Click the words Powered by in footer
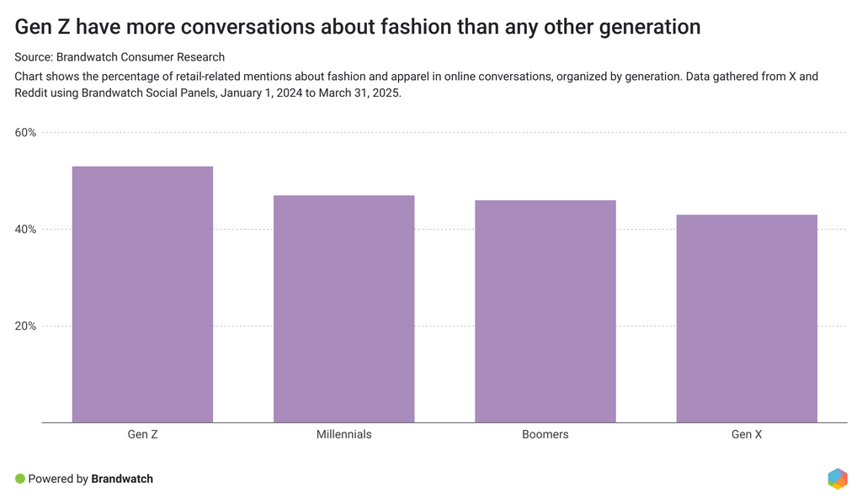This screenshot has height=504, width=862. [58, 479]
